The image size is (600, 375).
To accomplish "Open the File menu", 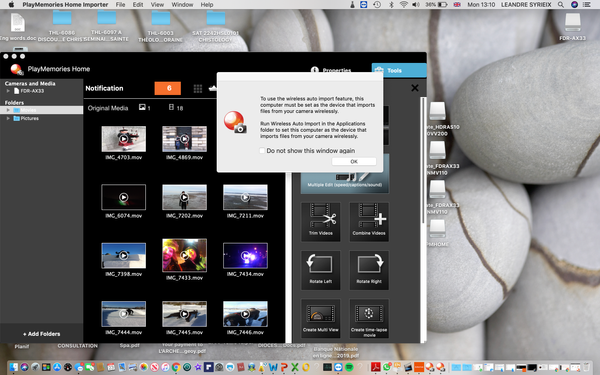I will 121,5.
